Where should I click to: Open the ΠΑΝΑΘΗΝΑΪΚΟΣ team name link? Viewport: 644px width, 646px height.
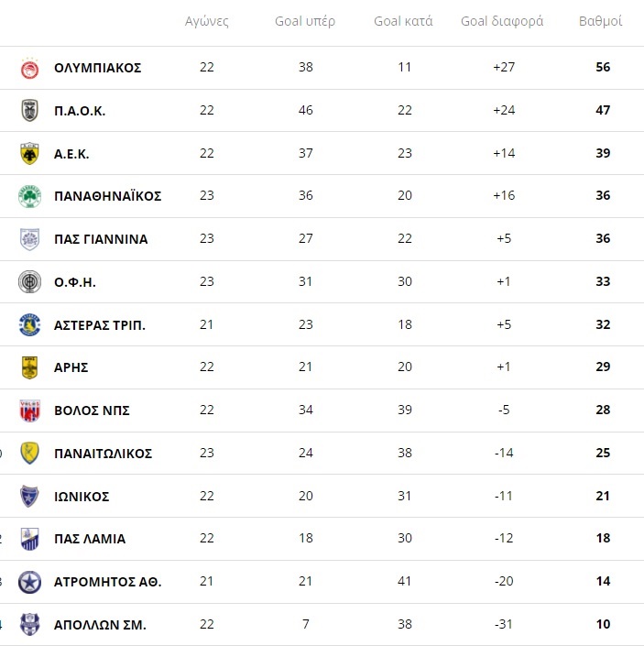point(108,196)
